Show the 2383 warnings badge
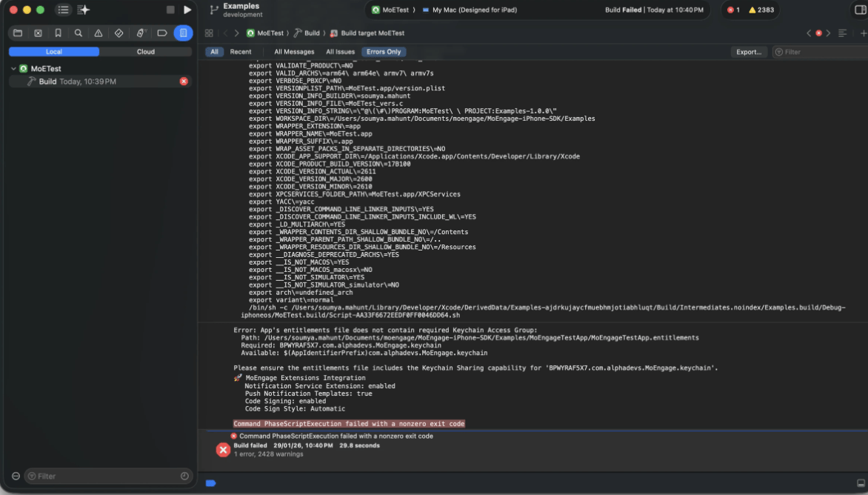Viewport: 868px width, 495px height. [761, 10]
